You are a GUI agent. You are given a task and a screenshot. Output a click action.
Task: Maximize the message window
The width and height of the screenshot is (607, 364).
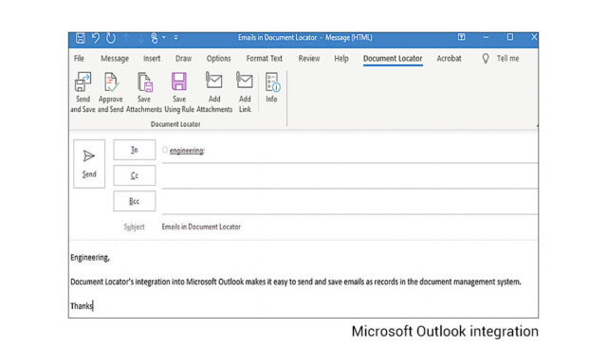click(510, 37)
